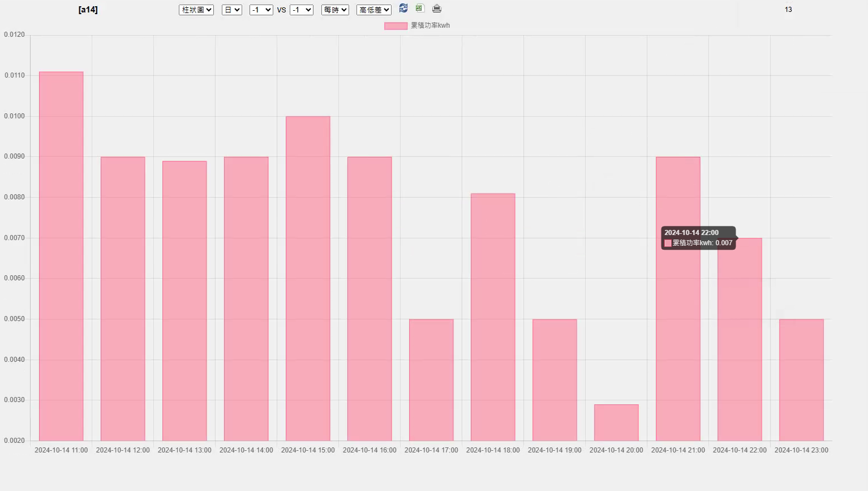Export data with the Excel icon
The width and height of the screenshot is (868, 491).
coord(420,8)
